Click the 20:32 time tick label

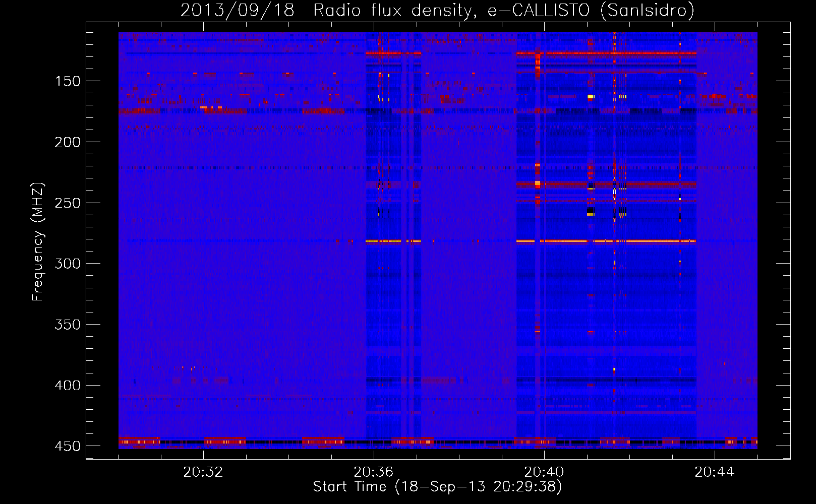[x=203, y=472]
